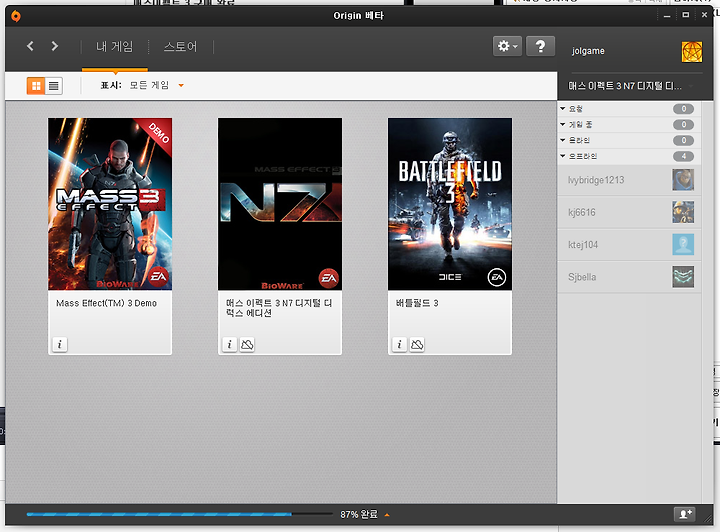Show info for 배틀필드 3

tap(399, 344)
